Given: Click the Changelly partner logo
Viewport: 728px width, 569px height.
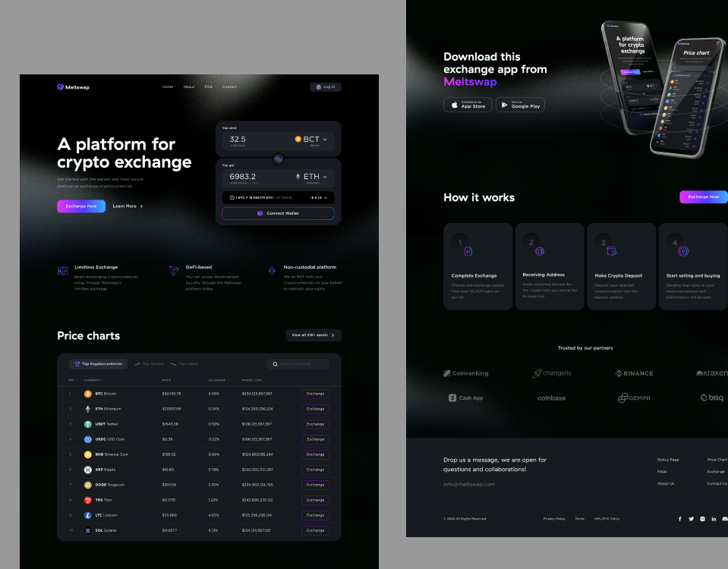Looking at the screenshot, I should [552, 373].
